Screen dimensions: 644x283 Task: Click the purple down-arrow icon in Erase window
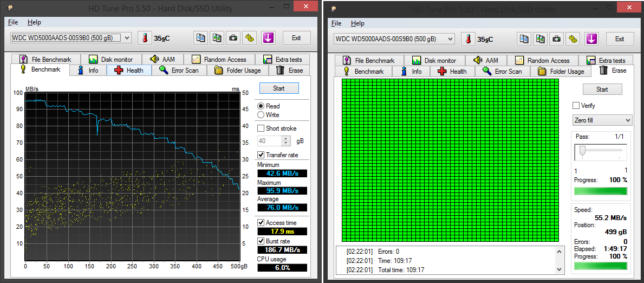click(x=591, y=38)
